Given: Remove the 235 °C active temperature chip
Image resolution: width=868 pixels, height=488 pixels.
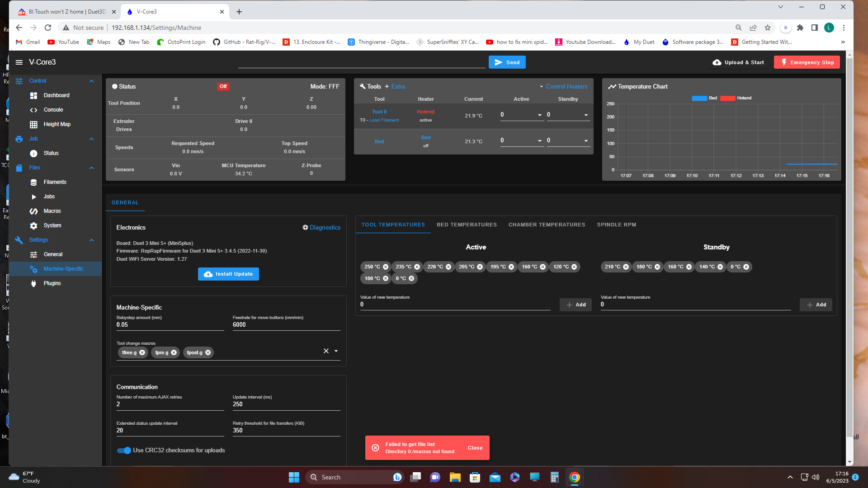Looking at the screenshot, I should [417, 267].
